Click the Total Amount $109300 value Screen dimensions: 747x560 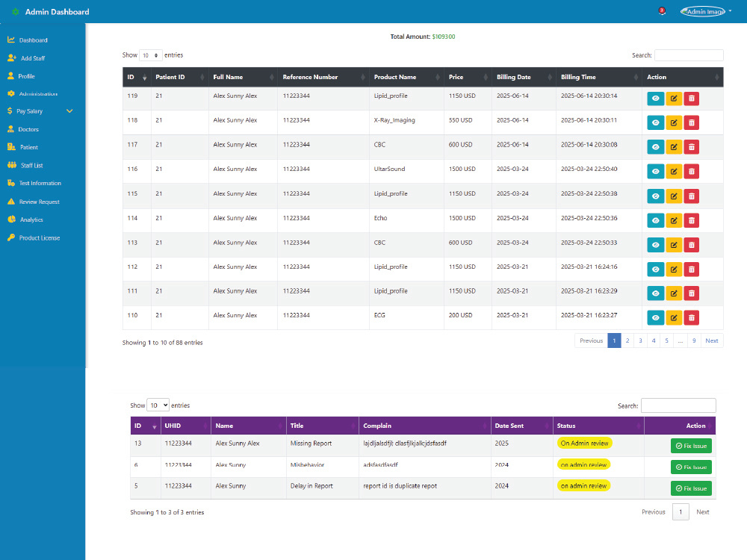(x=444, y=37)
